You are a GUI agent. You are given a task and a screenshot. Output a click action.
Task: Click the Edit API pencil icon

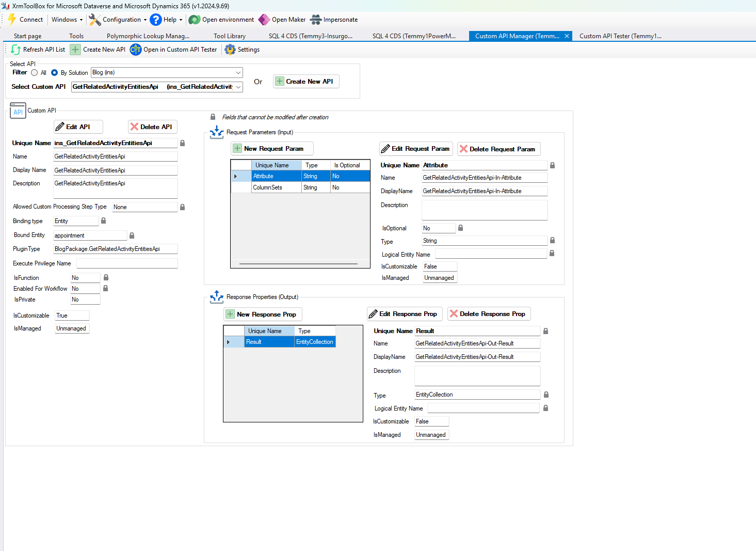tap(60, 127)
